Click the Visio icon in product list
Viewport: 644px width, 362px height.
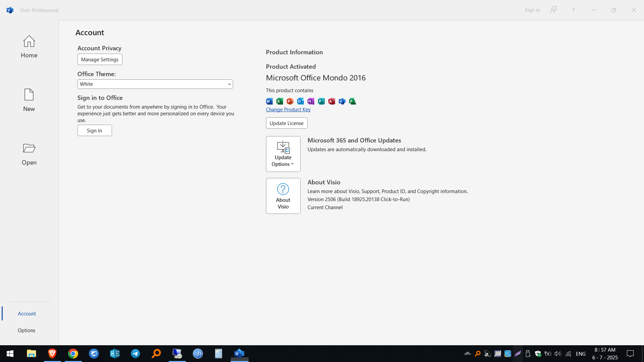point(342,101)
